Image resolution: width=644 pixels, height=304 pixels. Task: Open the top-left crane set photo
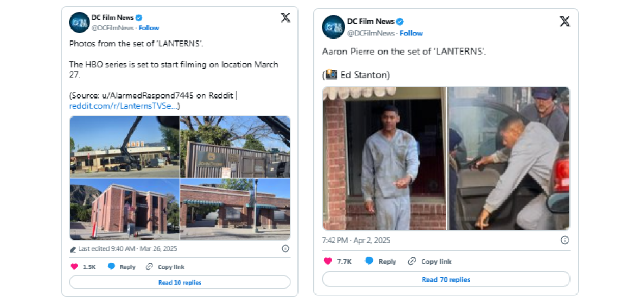(125, 147)
